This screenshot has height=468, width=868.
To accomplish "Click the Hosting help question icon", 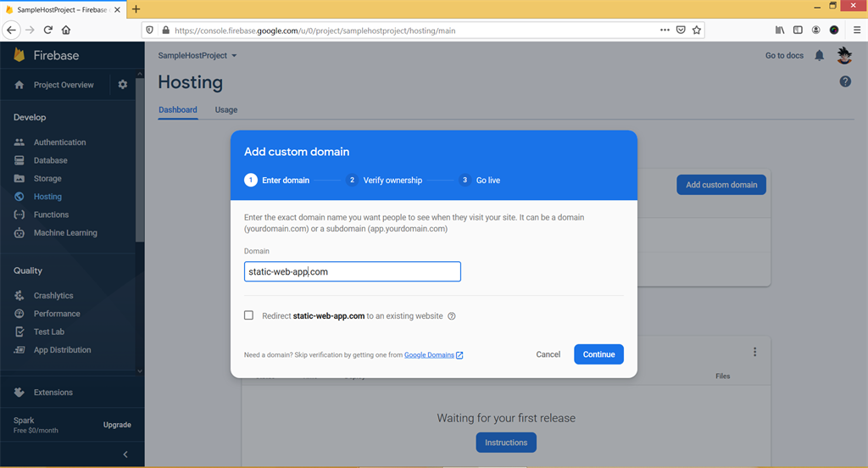I will point(845,82).
